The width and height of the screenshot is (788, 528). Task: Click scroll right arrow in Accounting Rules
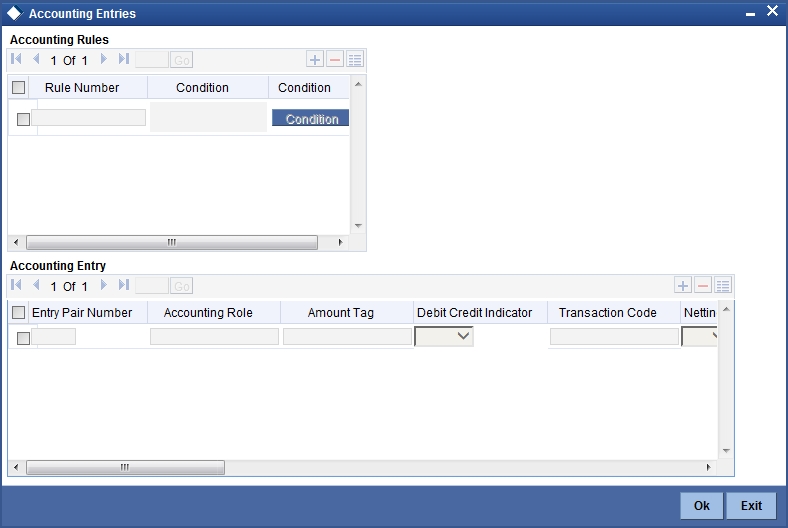341,242
